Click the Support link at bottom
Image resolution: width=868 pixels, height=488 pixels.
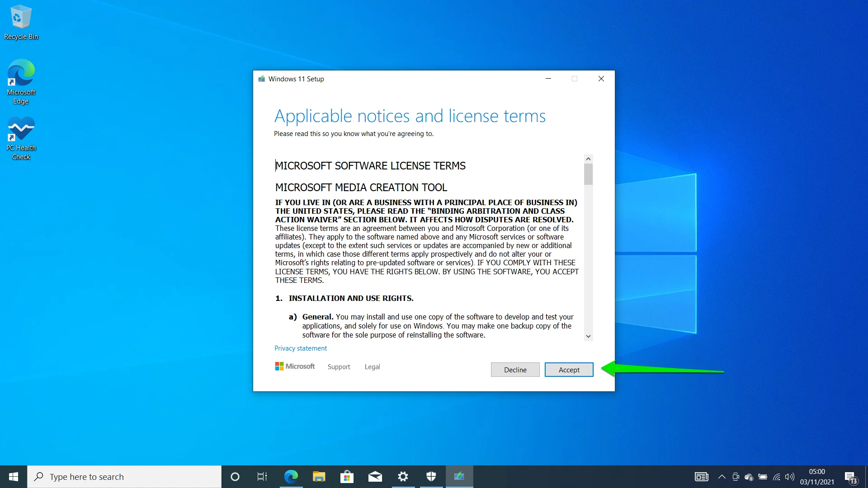click(x=339, y=366)
